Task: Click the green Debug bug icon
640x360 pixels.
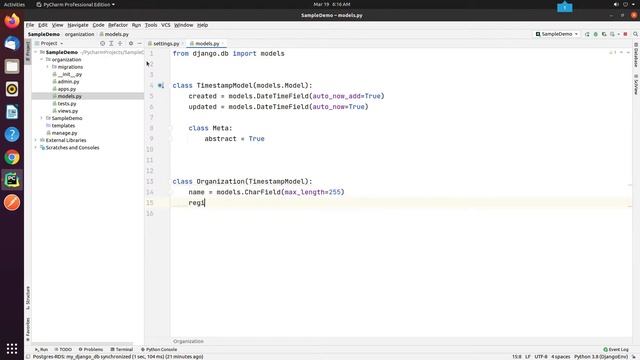Action: (596, 34)
